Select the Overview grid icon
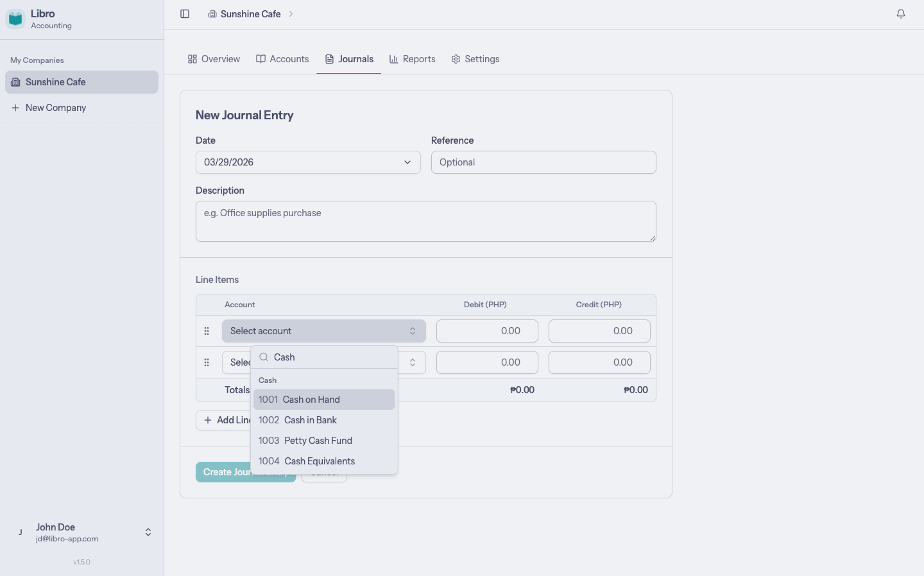924x576 pixels. point(193,58)
